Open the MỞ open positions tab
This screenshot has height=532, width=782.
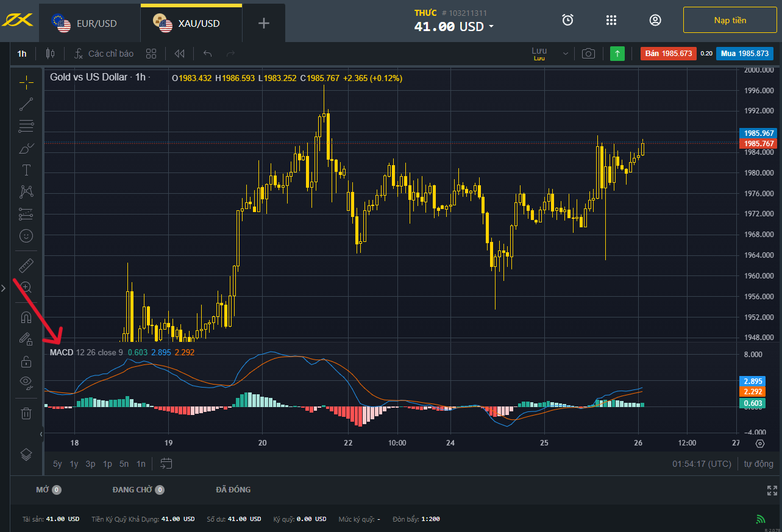49,489
